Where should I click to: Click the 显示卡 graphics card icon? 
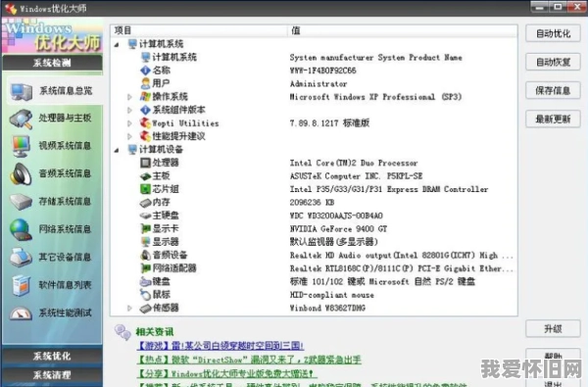pyautogui.click(x=145, y=228)
